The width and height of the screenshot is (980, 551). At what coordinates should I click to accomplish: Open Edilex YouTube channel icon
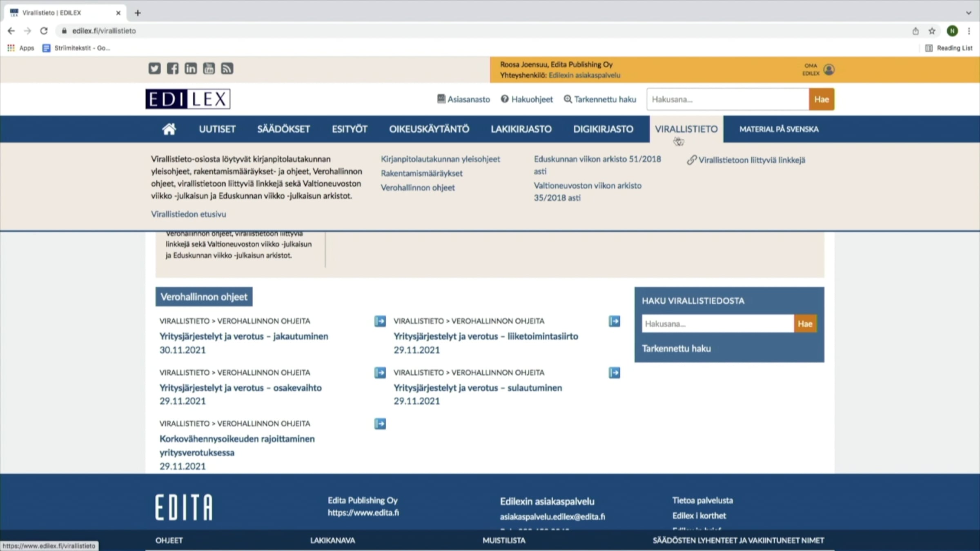pos(209,69)
